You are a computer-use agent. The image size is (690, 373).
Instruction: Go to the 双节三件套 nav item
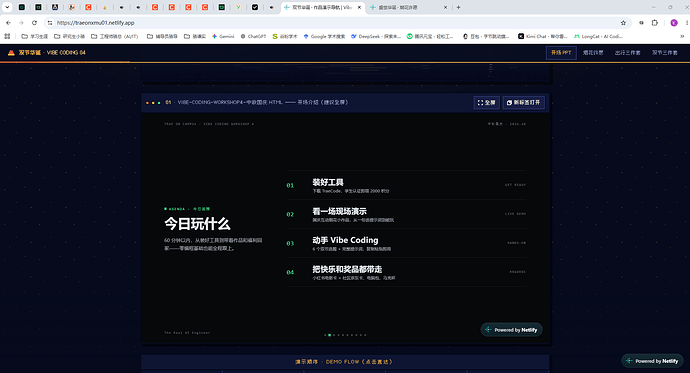pos(664,52)
